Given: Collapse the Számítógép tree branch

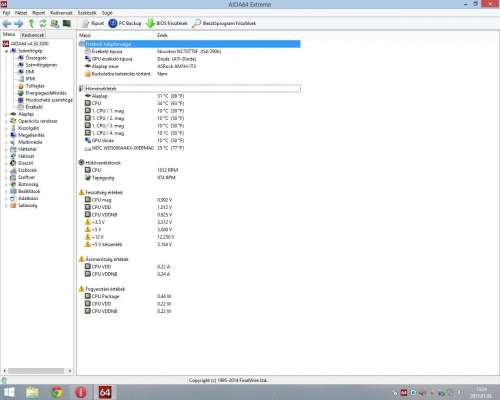Looking at the screenshot, I should point(6,51).
